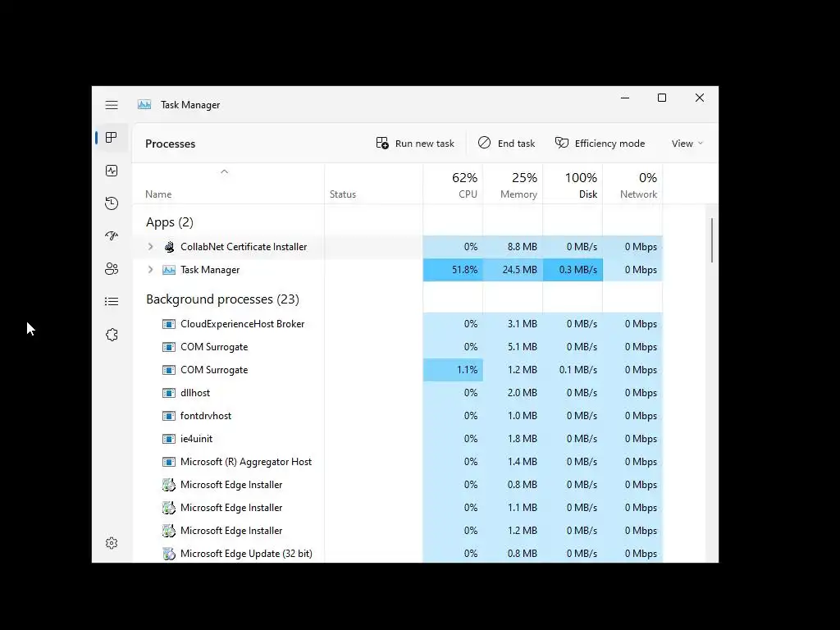Click the 0.3 MB/s disk cell
The height and width of the screenshot is (630, 840).
coord(573,270)
